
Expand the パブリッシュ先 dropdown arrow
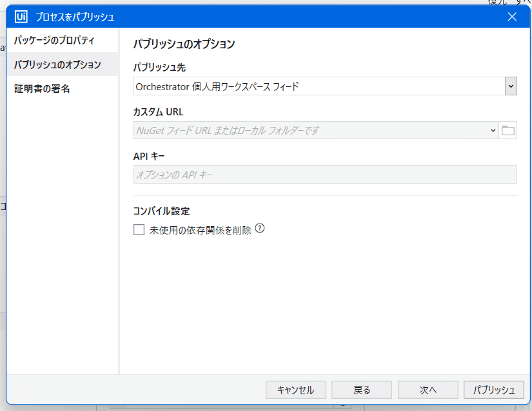(511, 86)
